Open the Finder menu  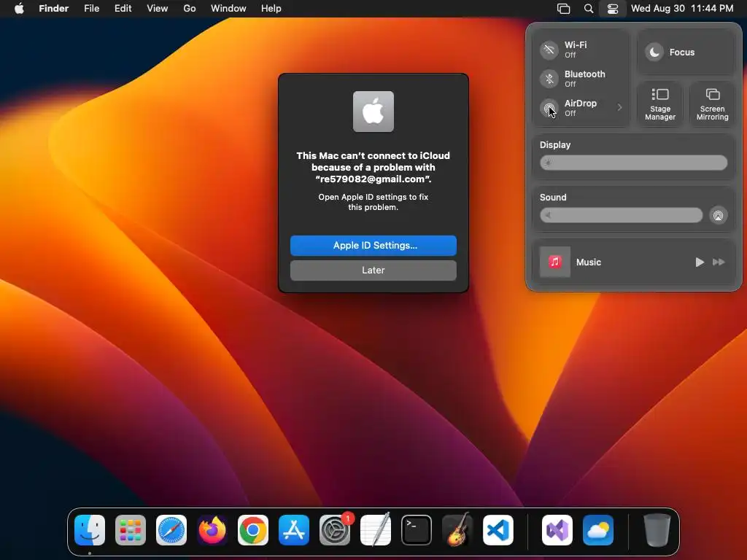54,8
